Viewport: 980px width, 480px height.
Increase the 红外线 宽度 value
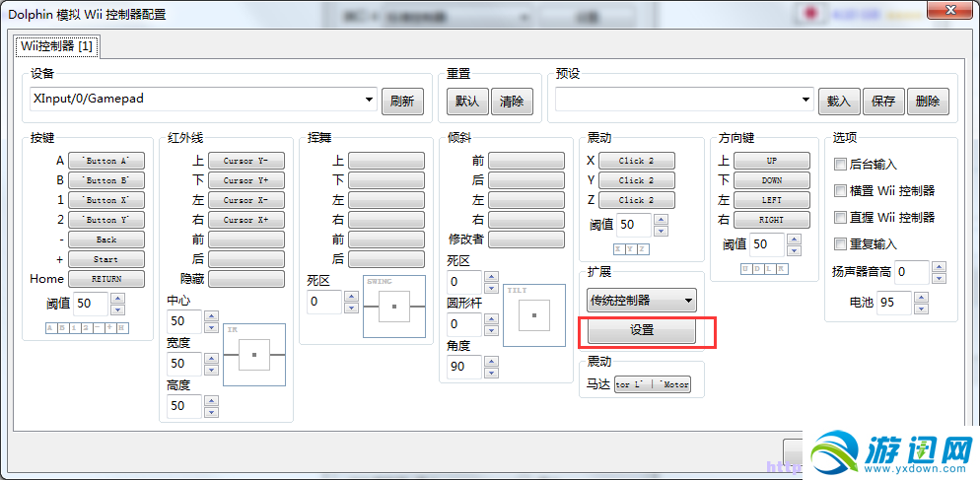(212, 358)
